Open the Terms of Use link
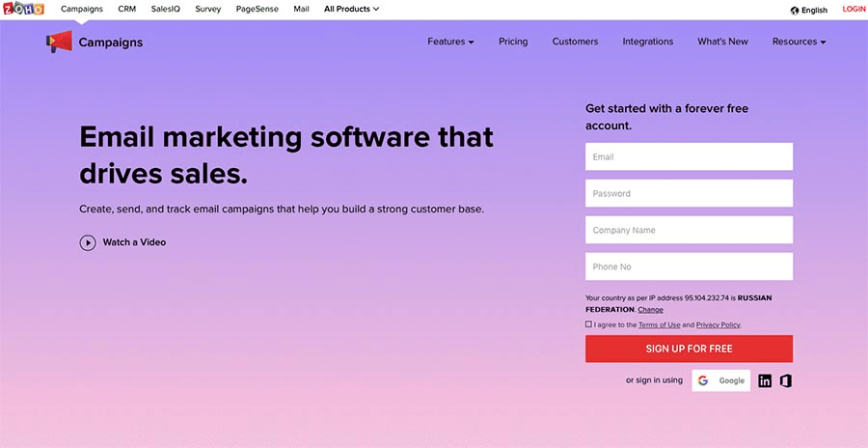The height and width of the screenshot is (448, 868). pos(660,325)
